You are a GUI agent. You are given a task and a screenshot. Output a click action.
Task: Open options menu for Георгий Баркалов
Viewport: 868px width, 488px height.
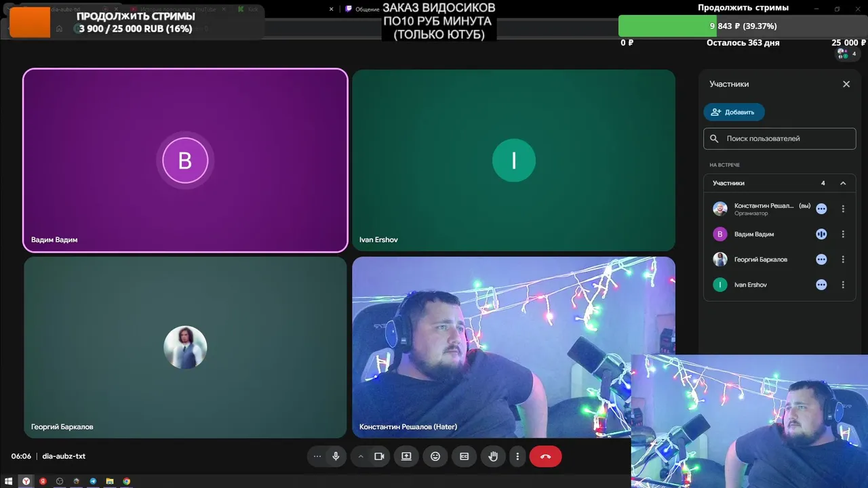[843, 260]
